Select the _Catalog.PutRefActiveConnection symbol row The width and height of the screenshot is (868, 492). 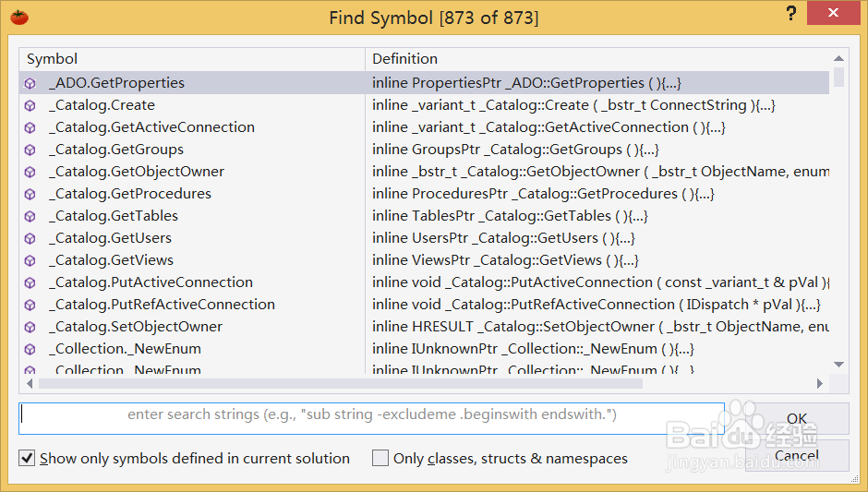click(x=162, y=305)
